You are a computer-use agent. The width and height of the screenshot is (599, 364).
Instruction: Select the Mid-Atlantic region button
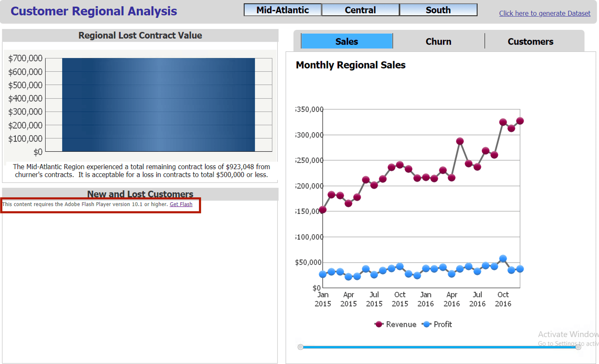click(x=282, y=10)
